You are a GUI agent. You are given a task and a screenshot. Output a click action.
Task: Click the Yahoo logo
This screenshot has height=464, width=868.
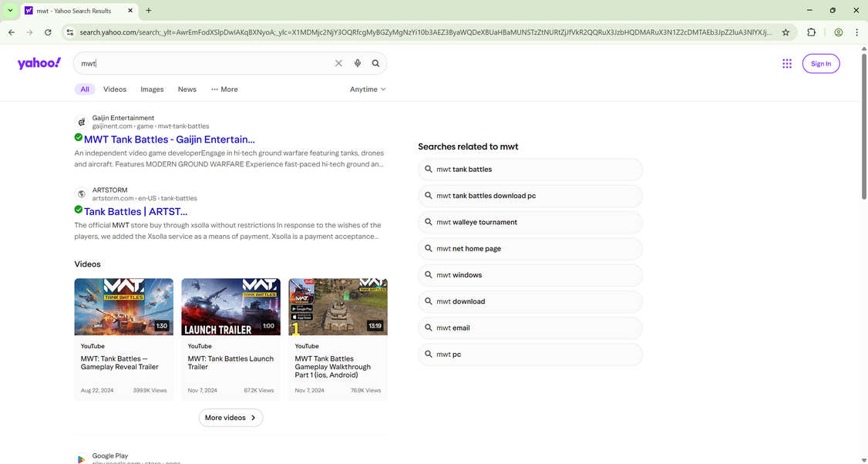39,63
